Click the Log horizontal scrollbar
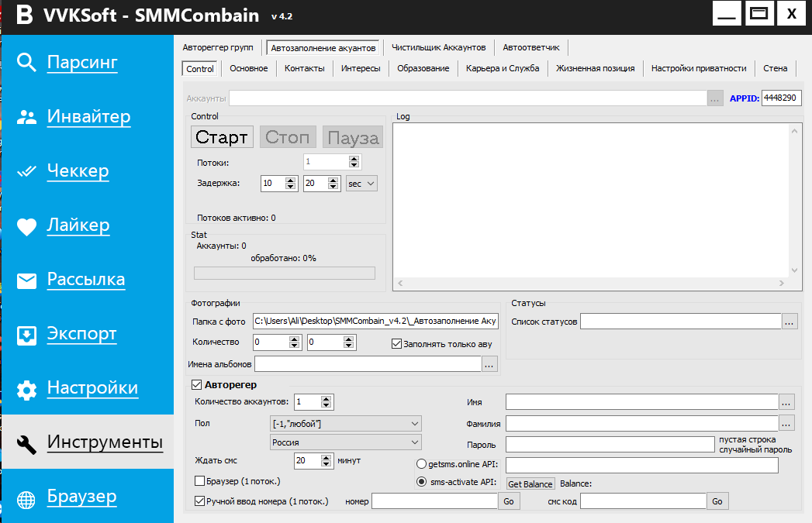 coord(596,284)
